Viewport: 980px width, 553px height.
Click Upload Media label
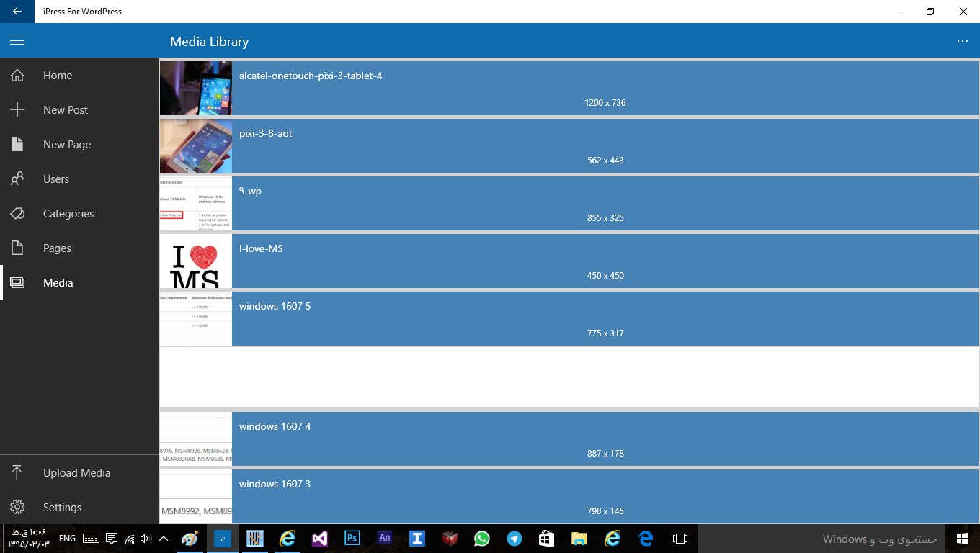pyautogui.click(x=77, y=473)
